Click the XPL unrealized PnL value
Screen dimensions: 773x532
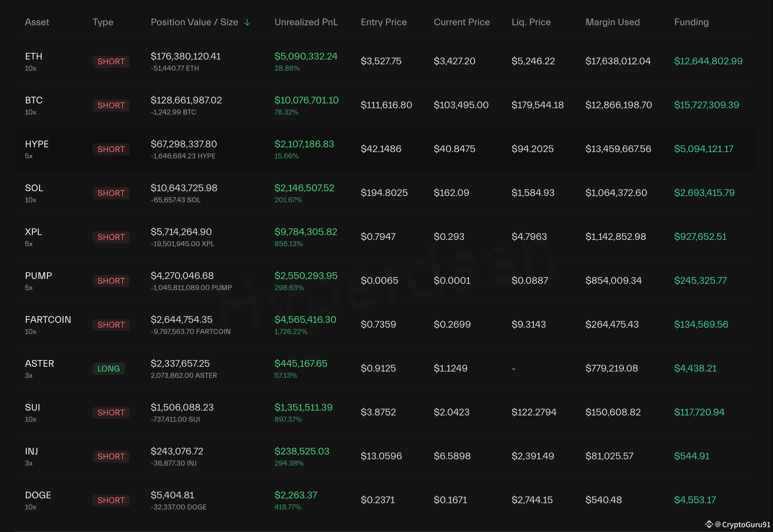306,232
